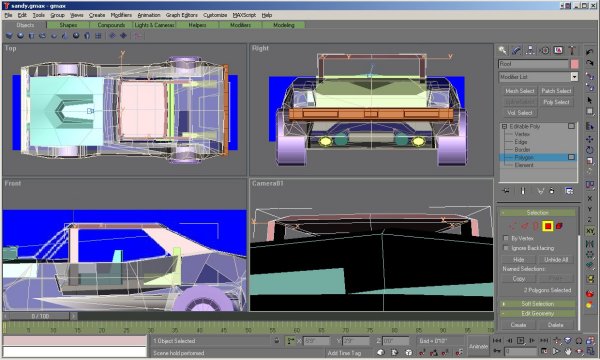Click the Remove Modifier trash icon
Image resolution: width=600 pixels, height=360 pixels.
tap(552, 191)
